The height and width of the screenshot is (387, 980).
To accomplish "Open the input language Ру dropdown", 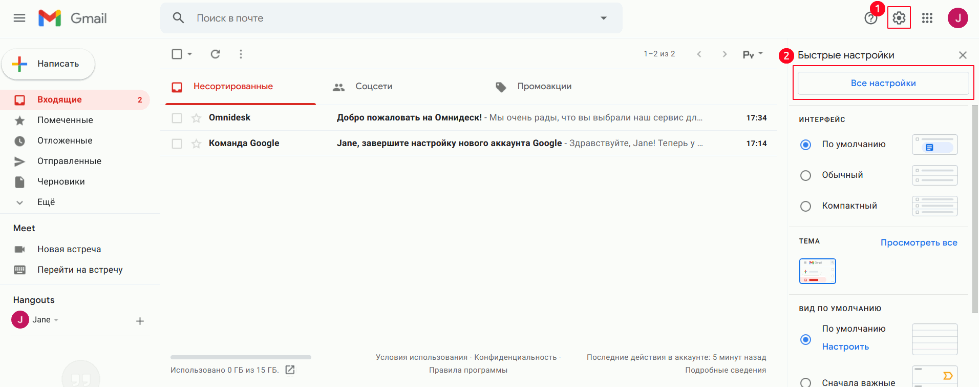I will pos(753,54).
